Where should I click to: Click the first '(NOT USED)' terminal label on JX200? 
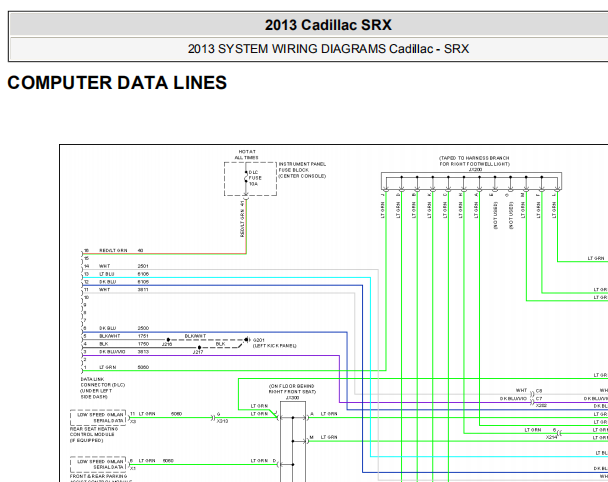495,216
